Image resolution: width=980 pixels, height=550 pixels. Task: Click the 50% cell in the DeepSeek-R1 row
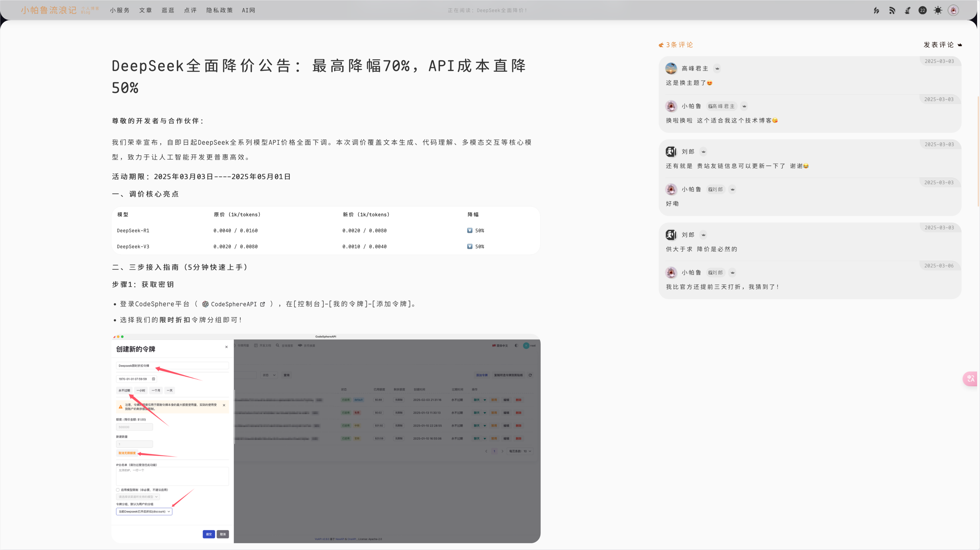[x=475, y=231]
